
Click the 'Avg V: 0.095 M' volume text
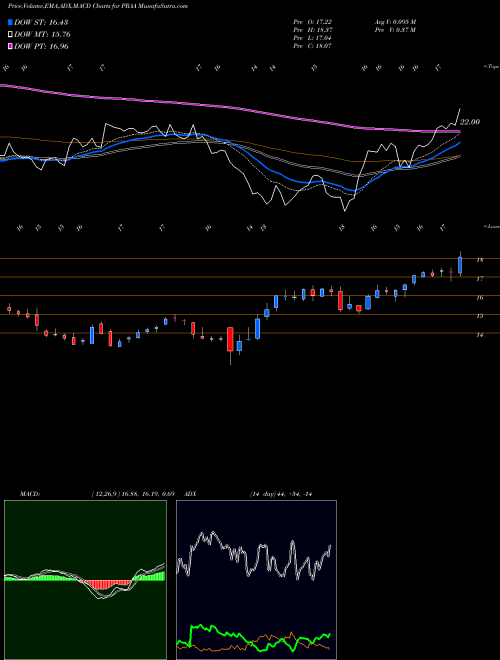[x=395, y=22]
